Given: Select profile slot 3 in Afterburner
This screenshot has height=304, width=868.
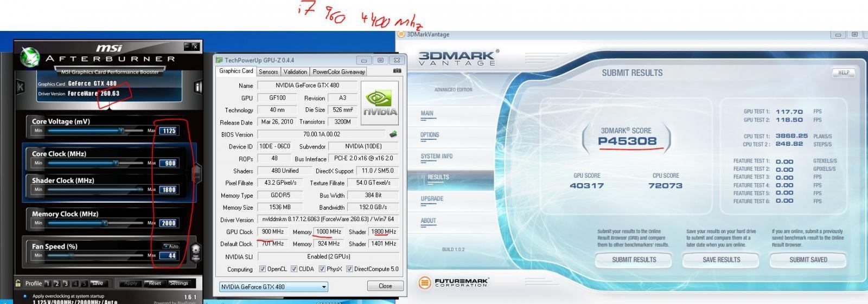Looking at the screenshot, I should click(66, 283).
